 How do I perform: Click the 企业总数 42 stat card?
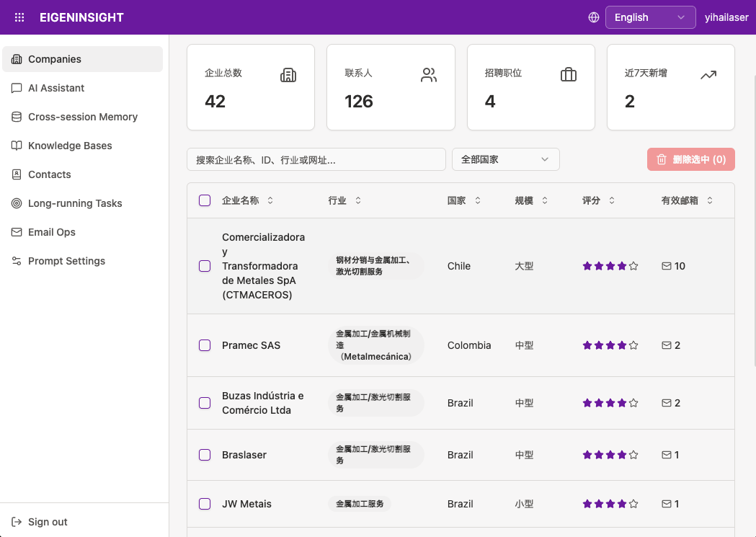(251, 87)
